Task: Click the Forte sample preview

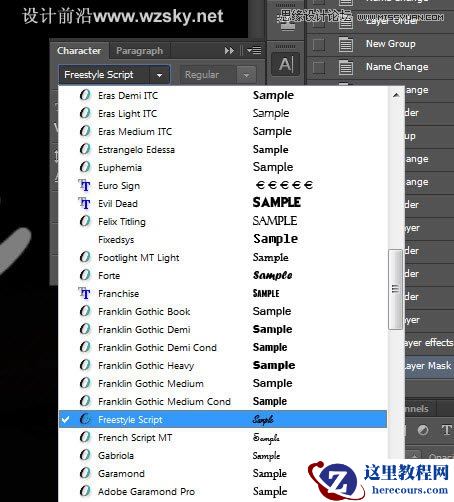Action: (273, 275)
